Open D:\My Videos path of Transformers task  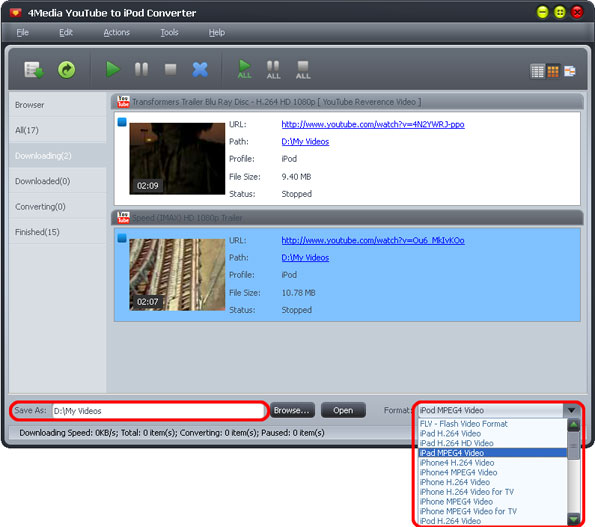point(305,142)
